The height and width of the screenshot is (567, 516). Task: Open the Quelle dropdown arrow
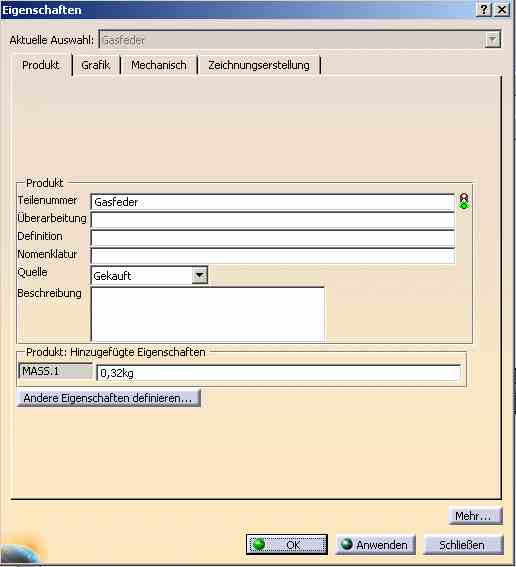point(200,276)
